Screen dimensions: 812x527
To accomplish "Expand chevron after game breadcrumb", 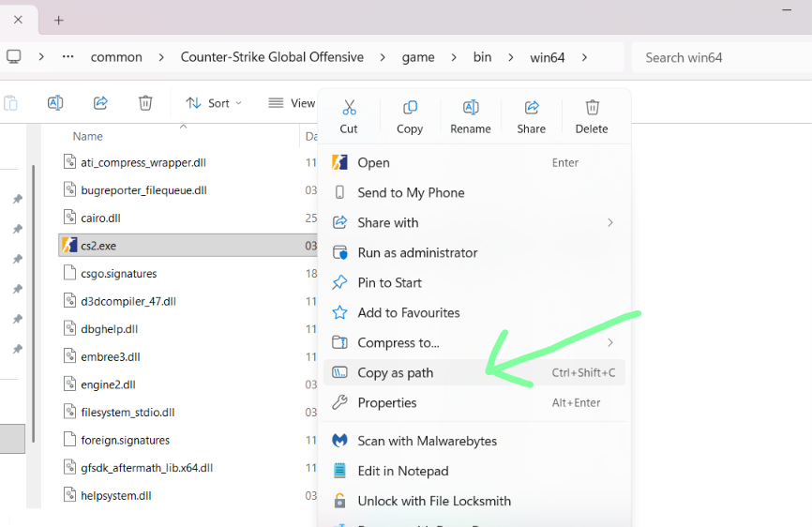I will [454, 57].
